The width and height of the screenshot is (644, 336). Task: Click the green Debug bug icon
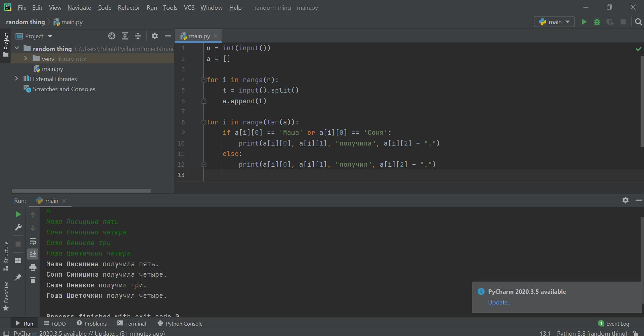pos(597,22)
